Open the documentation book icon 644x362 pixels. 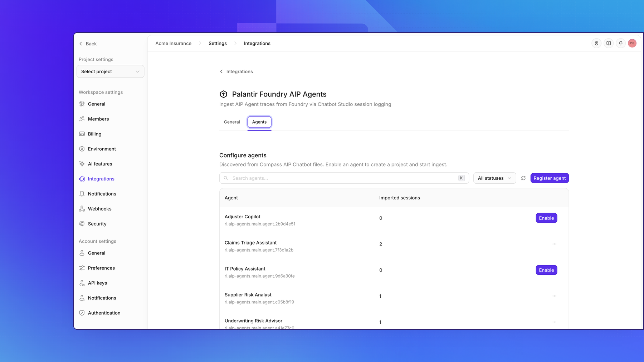click(x=609, y=43)
